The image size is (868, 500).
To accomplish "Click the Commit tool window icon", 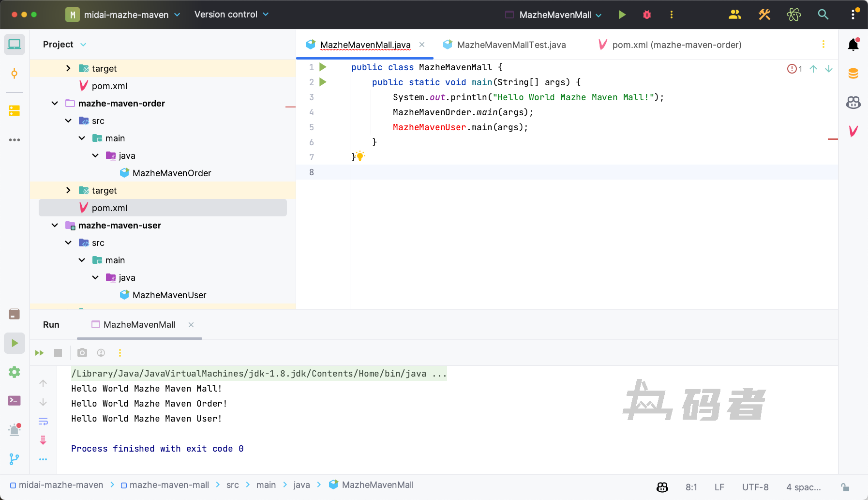I will [14, 74].
